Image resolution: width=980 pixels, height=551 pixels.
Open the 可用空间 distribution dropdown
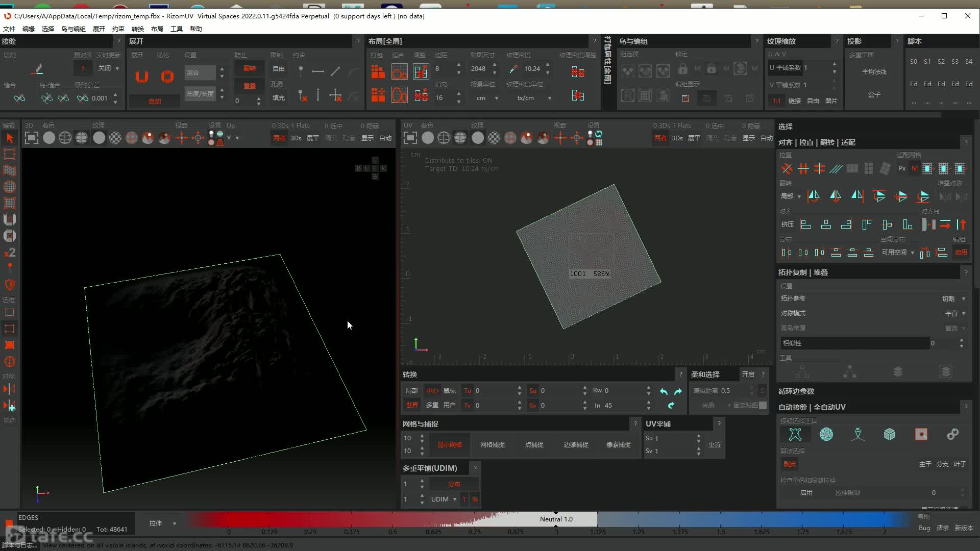898,253
